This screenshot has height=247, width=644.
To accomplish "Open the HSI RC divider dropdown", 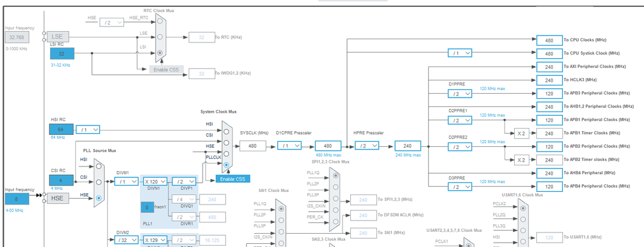I will click(88, 129).
